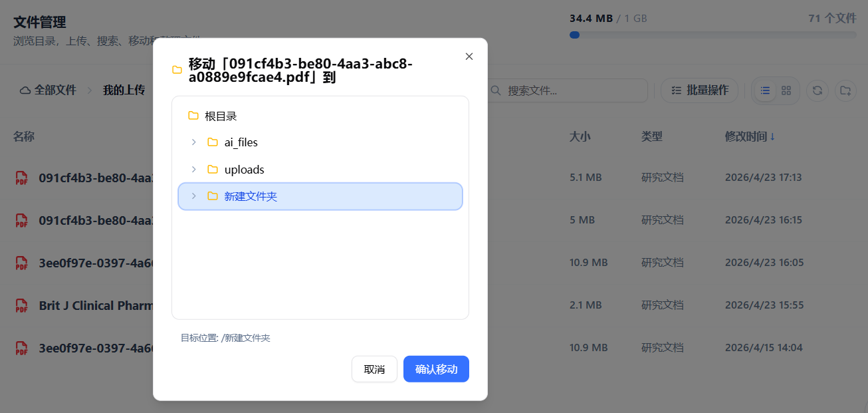Viewport: 868px width, 413px height.
Task: Click the cloud icon next to 全部文件
Action: (25, 90)
